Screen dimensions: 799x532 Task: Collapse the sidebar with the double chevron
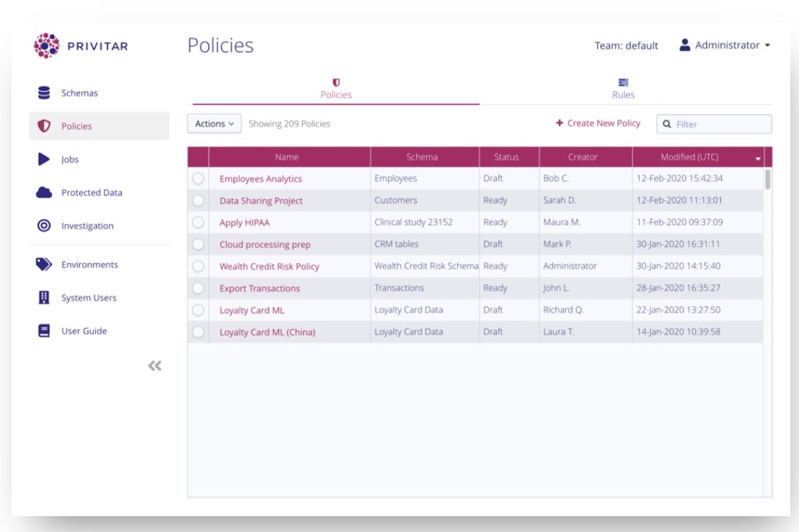[154, 365]
